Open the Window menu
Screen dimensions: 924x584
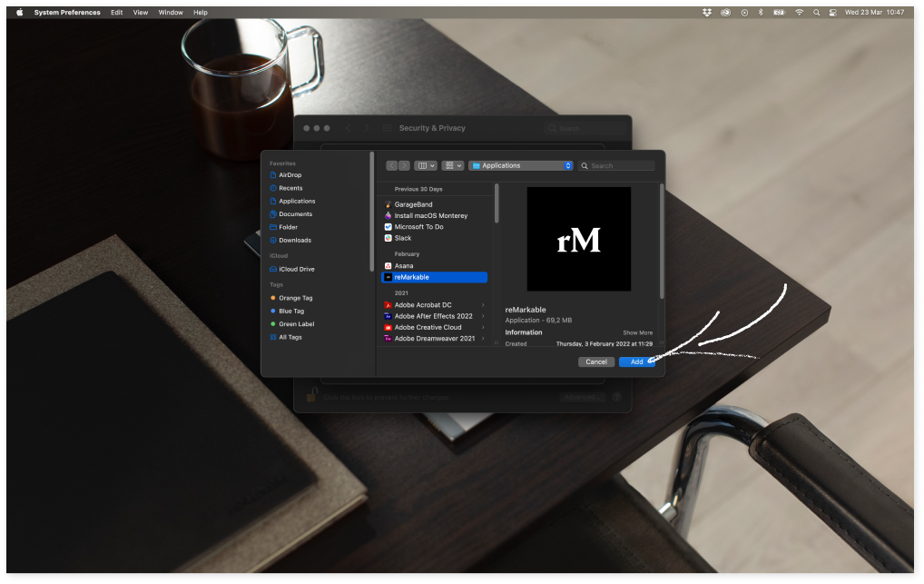(170, 13)
